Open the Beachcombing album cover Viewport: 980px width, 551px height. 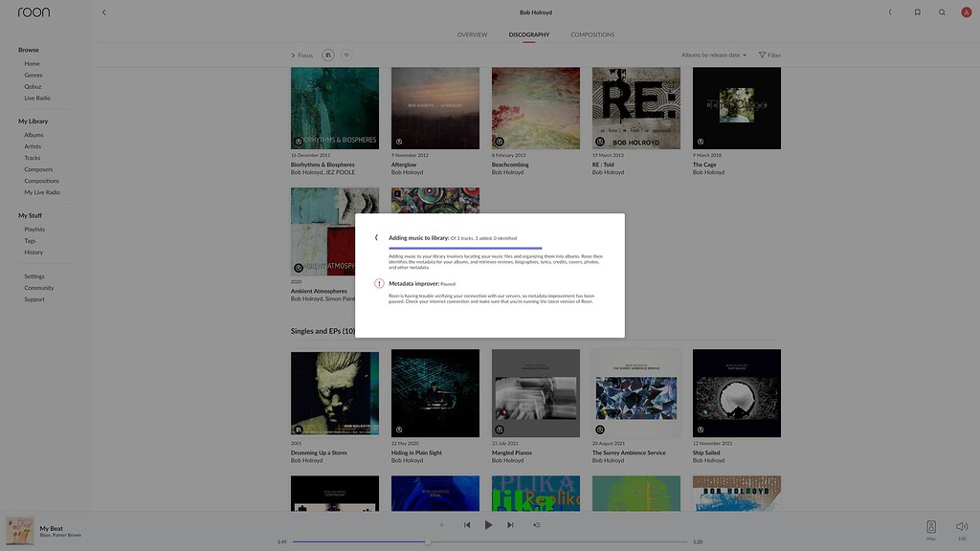pos(534,106)
